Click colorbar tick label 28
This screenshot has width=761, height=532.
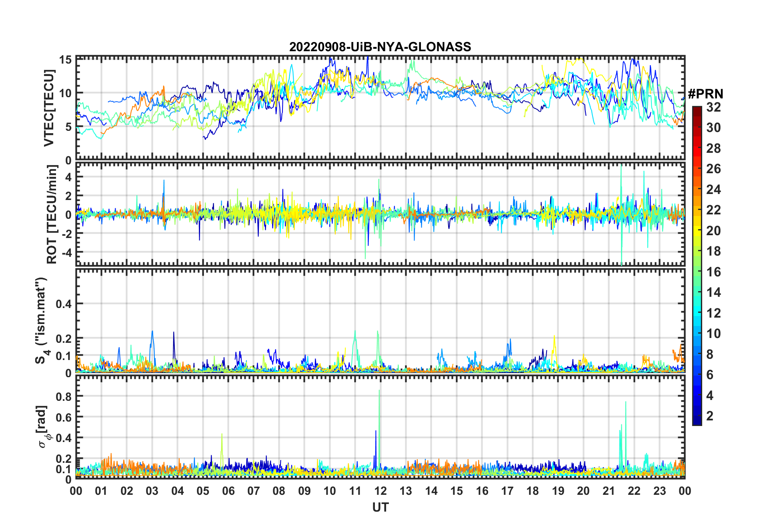(x=714, y=148)
